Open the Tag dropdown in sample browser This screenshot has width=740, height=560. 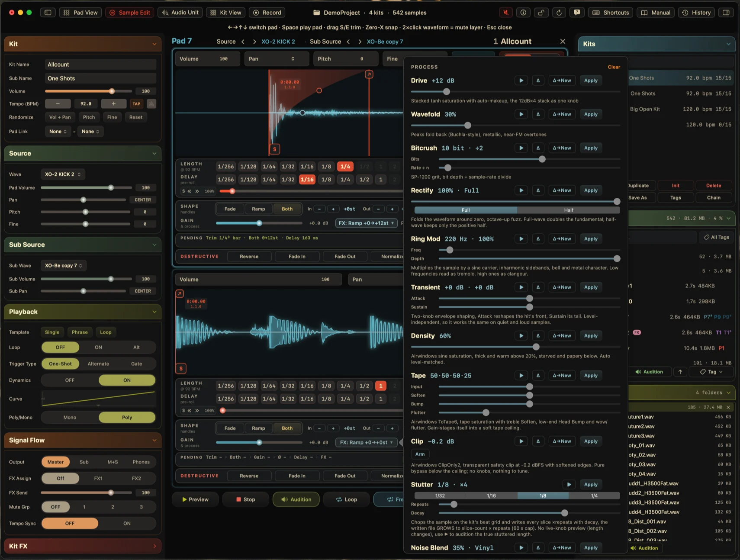point(712,372)
